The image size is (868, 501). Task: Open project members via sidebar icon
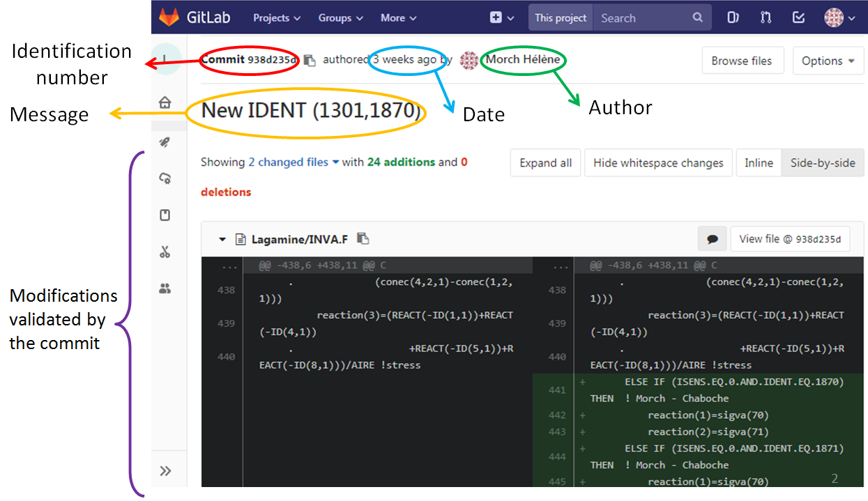(x=164, y=288)
